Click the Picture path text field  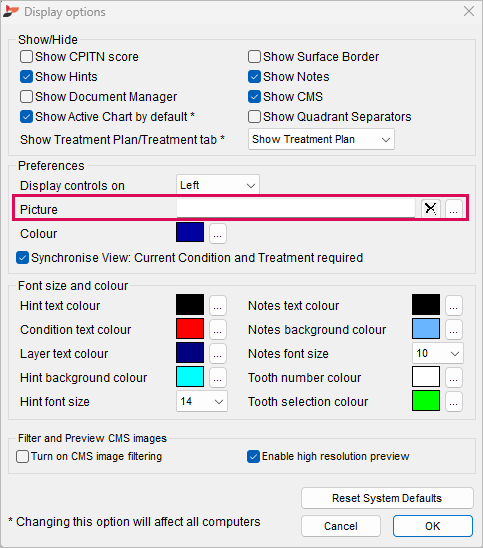(x=296, y=209)
